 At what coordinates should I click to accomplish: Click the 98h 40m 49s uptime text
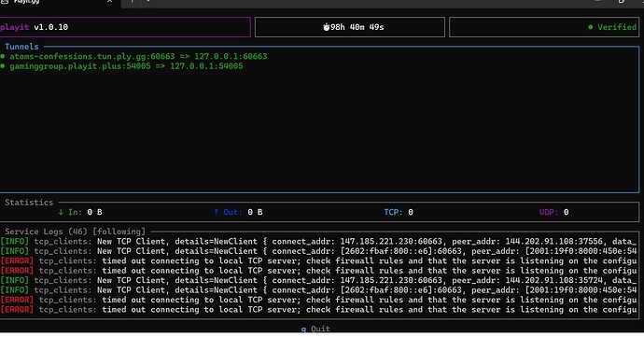tap(357, 27)
